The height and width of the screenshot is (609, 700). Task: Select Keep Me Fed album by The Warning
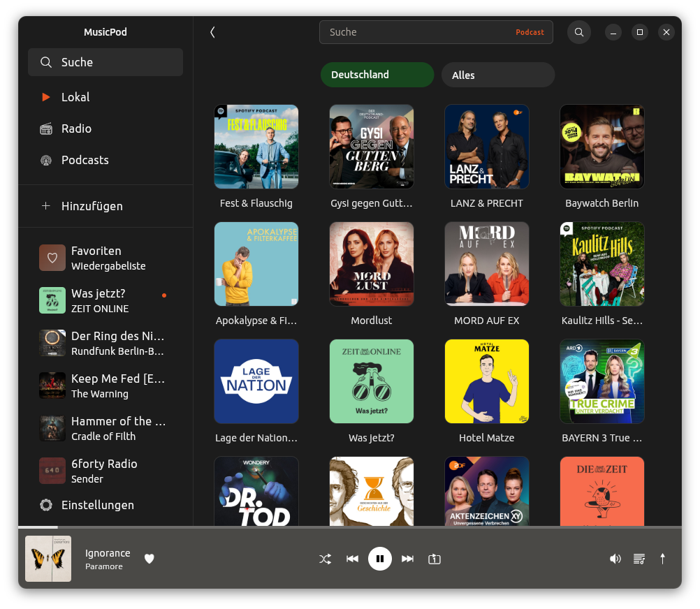[105, 386]
